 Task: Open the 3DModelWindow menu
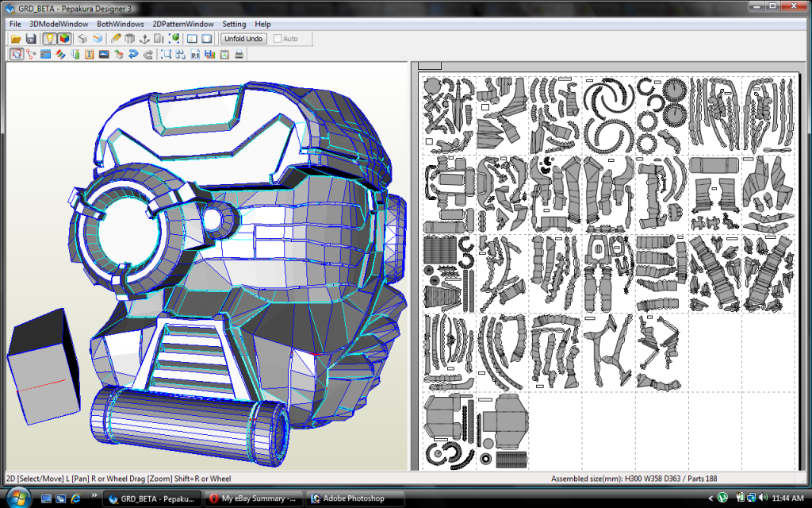tap(59, 24)
